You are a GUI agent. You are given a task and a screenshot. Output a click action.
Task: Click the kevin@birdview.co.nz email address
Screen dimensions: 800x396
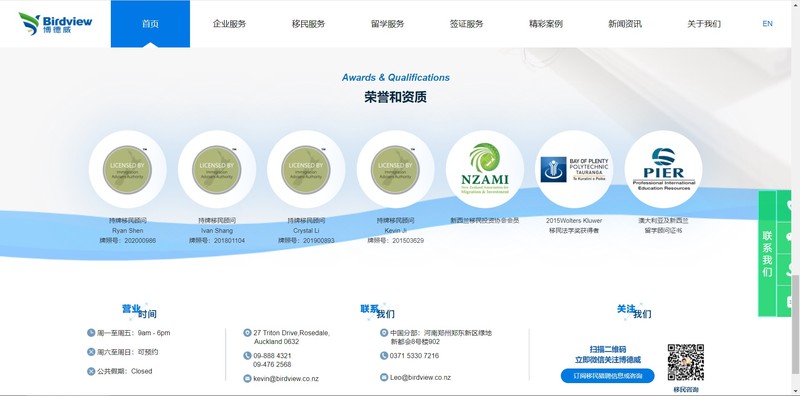click(286, 379)
